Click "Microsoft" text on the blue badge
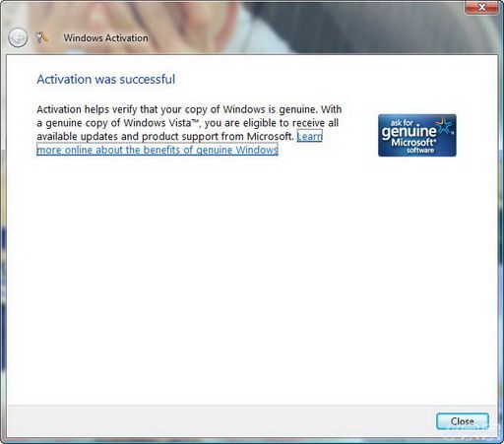504x444 pixels. click(413, 143)
